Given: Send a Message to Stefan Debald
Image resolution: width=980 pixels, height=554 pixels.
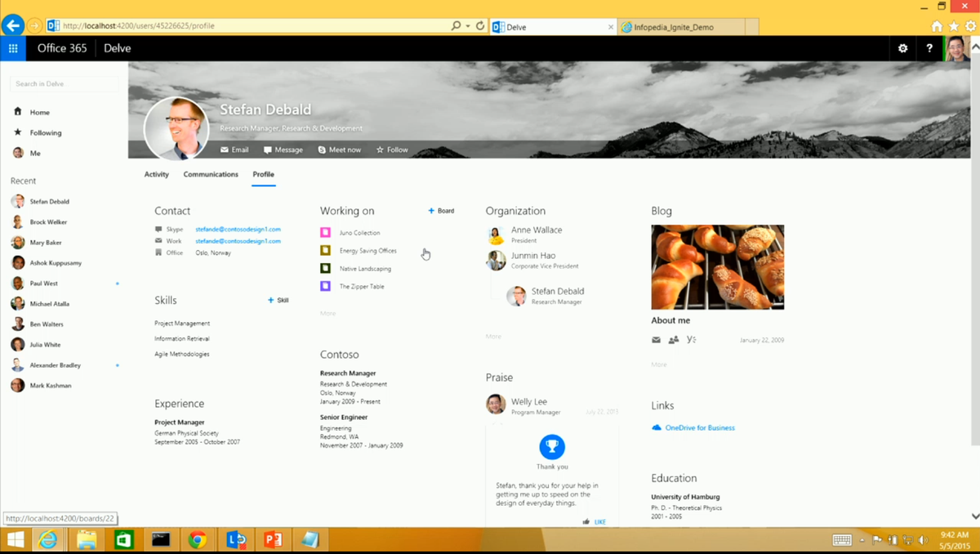Looking at the screenshot, I should pyautogui.click(x=283, y=150).
